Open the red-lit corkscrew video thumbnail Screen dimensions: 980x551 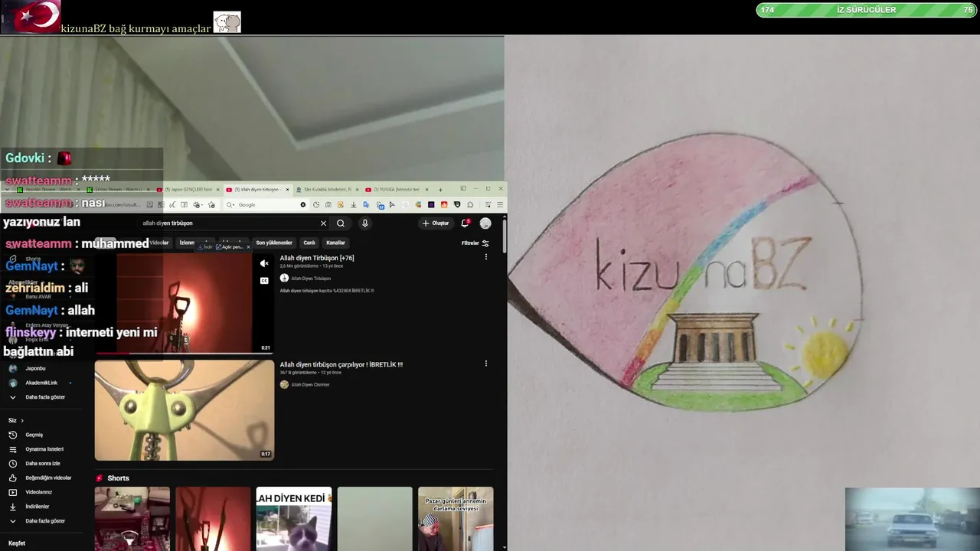(184, 303)
